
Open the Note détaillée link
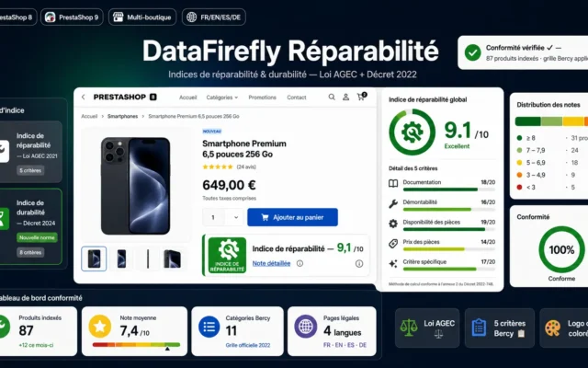pyautogui.click(x=271, y=264)
